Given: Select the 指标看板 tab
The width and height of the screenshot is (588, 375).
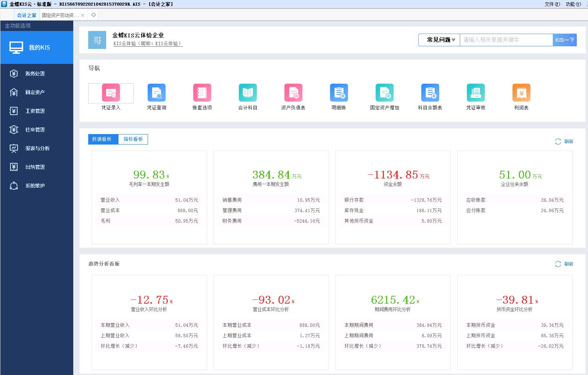Looking at the screenshot, I should pyautogui.click(x=133, y=139).
